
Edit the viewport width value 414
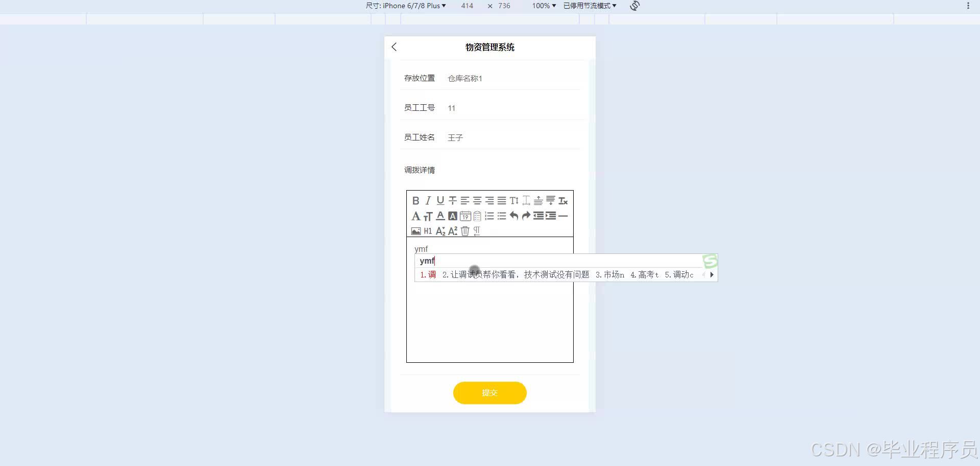click(x=467, y=6)
